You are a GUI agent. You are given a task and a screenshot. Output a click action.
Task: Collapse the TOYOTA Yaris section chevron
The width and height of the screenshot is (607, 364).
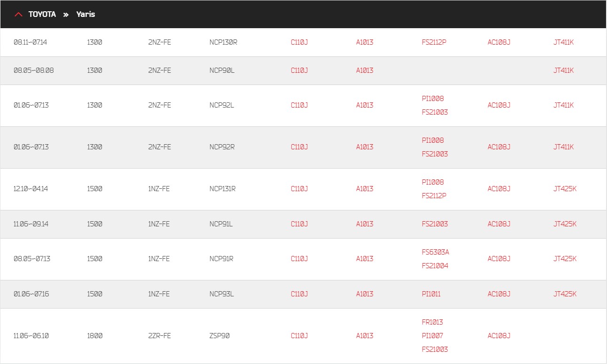(x=18, y=15)
